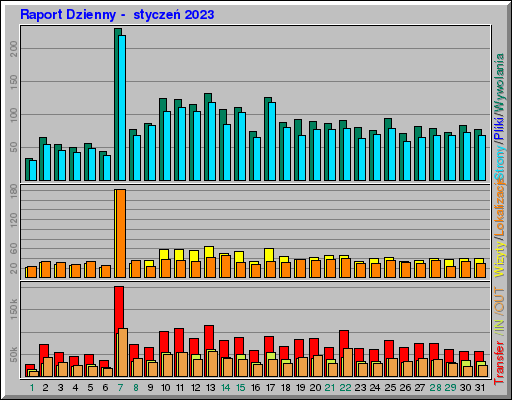Click the cyan day 1 bar in top chart
Image resolution: width=512 pixels, height=400 pixels.
tap(33, 171)
